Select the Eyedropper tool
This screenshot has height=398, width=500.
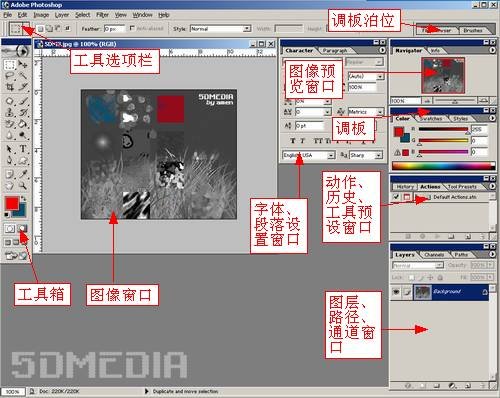(23, 174)
